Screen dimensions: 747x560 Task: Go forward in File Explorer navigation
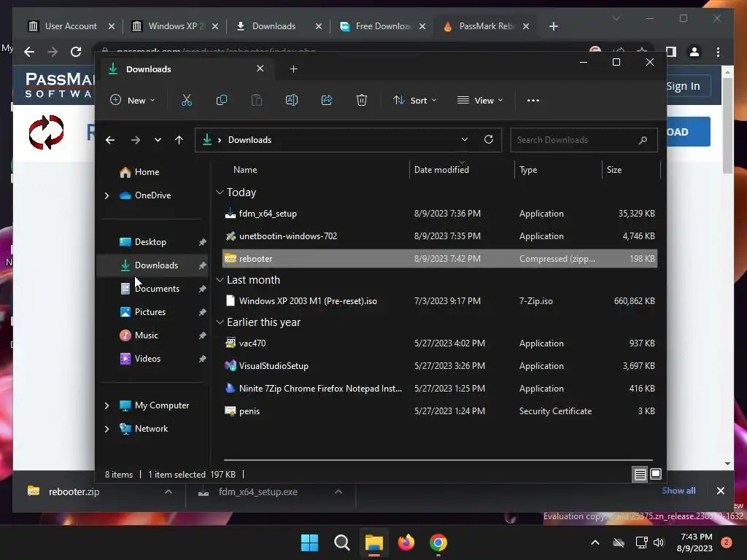(135, 140)
